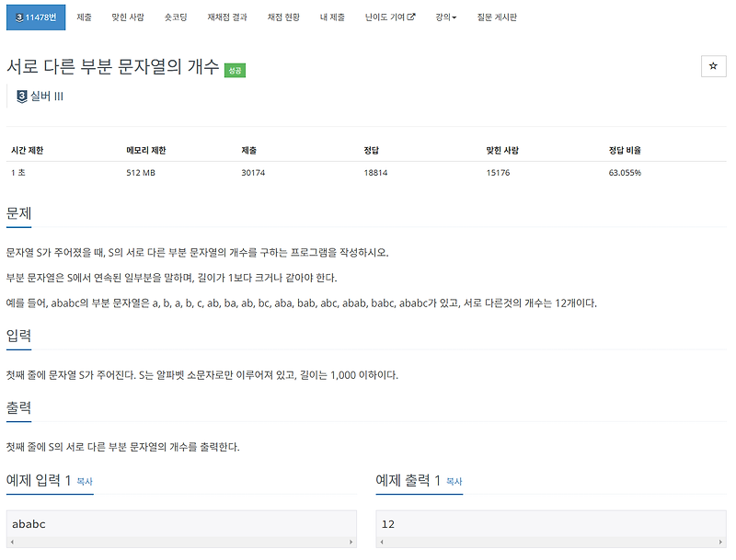Open 질문 게시판 tab
The image size is (736, 560).
[497, 17]
